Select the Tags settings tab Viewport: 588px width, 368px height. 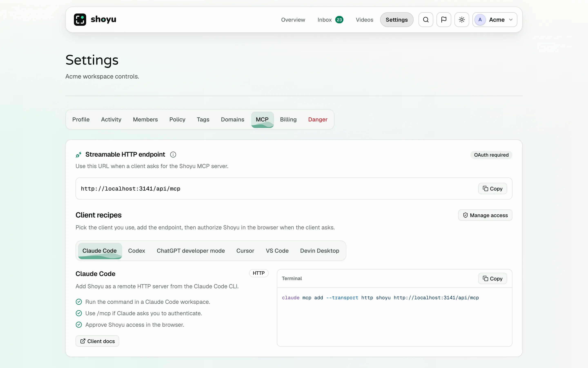[x=203, y=120]
